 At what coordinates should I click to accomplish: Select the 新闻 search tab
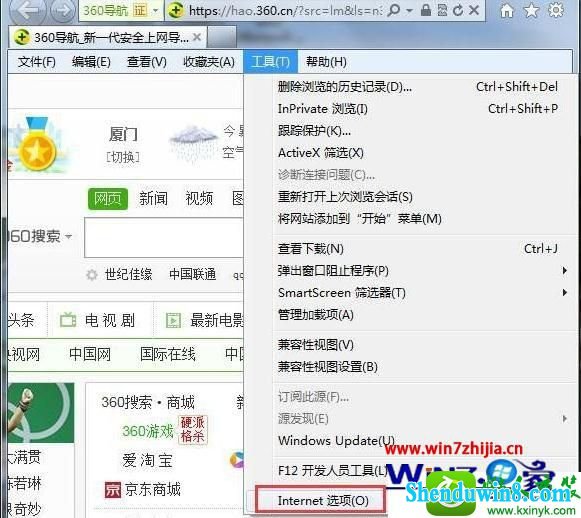point(153,199)
